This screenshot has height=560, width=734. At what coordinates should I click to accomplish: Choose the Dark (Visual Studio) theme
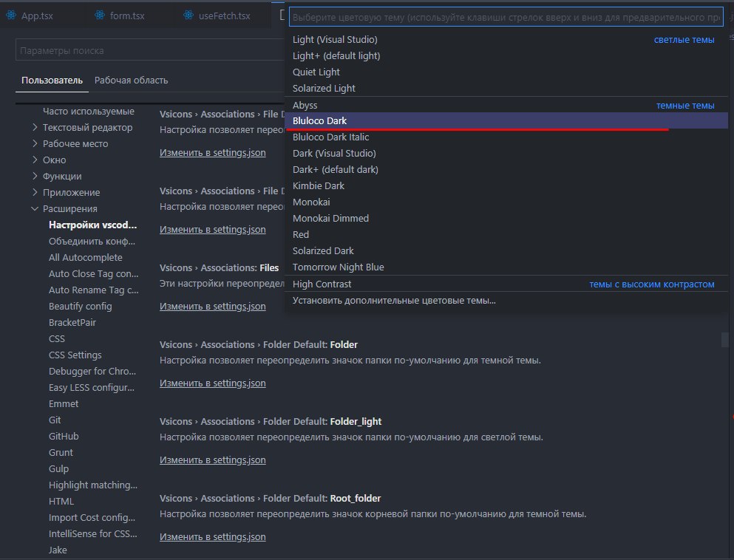(506, 153)
